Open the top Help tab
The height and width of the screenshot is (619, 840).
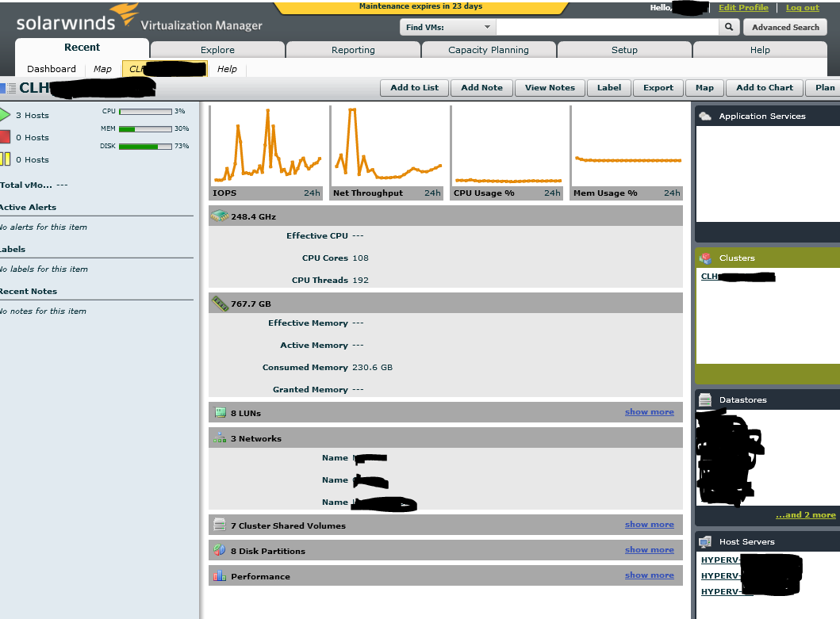coord(760,50)
